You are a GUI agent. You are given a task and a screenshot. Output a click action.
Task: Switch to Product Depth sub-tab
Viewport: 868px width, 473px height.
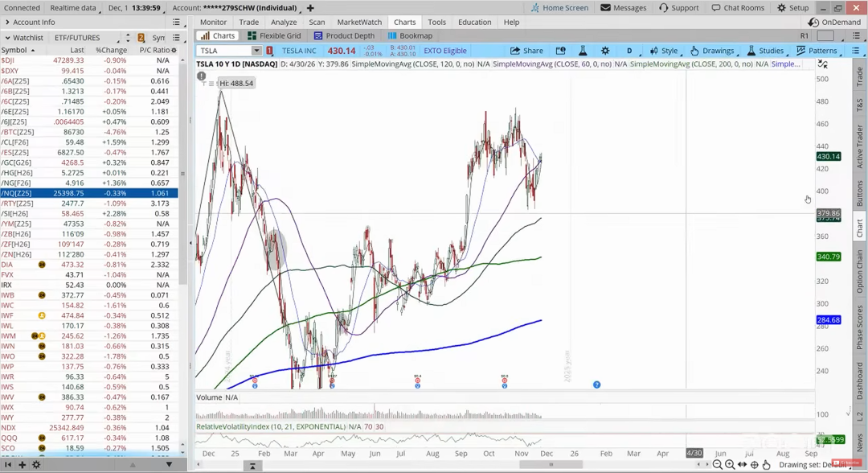click(344, 35)
